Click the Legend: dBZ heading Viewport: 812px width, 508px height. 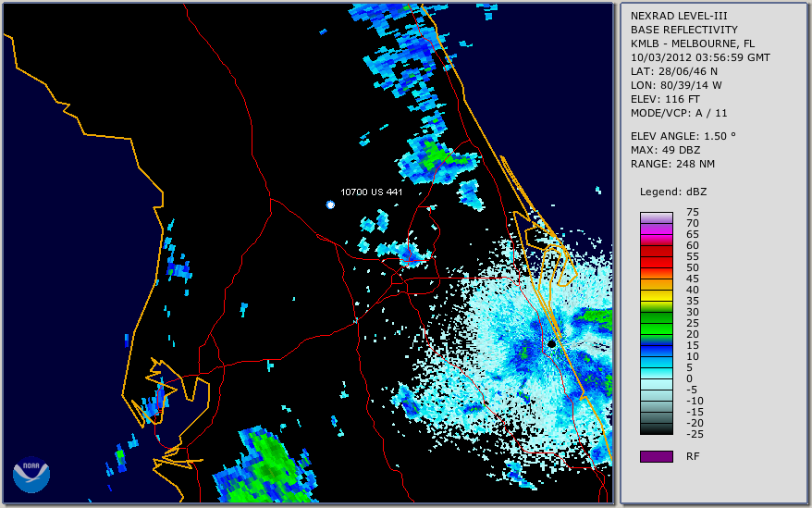(x=672, y=192)
